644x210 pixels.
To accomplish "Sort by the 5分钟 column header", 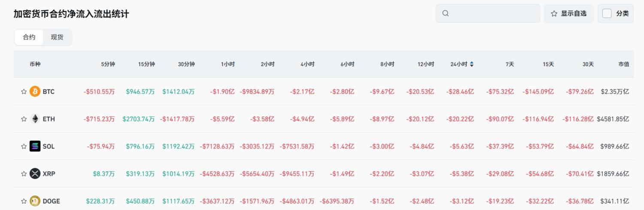I will click(108, 64).
